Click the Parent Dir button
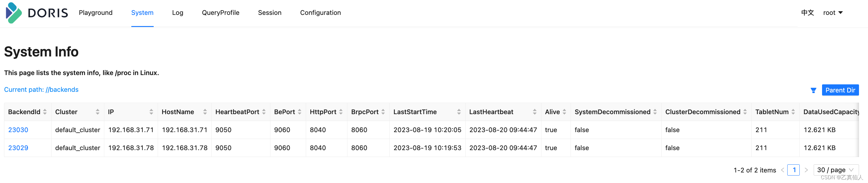Screen dimensions: 868x183 [840, 90]
